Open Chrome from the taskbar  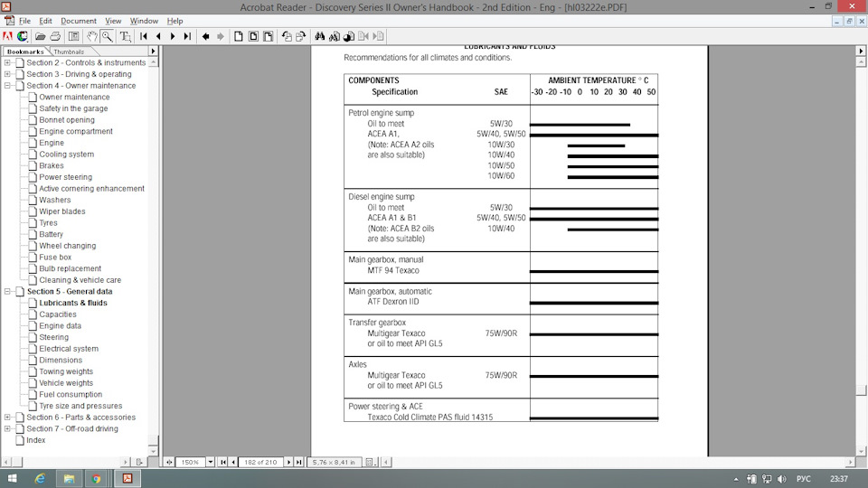pyautogui.click(x=97, y=479)
